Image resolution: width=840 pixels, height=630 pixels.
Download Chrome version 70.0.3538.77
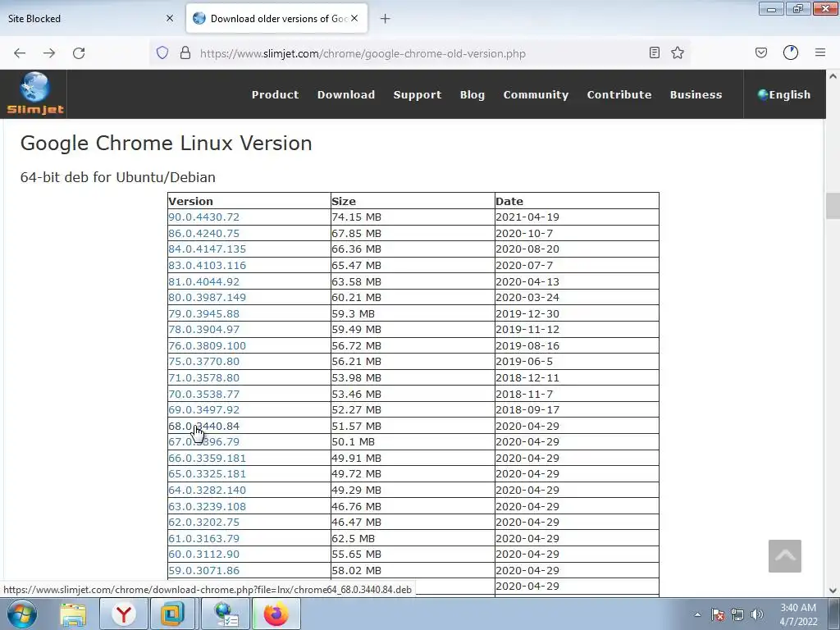click(x=203, y=394)
